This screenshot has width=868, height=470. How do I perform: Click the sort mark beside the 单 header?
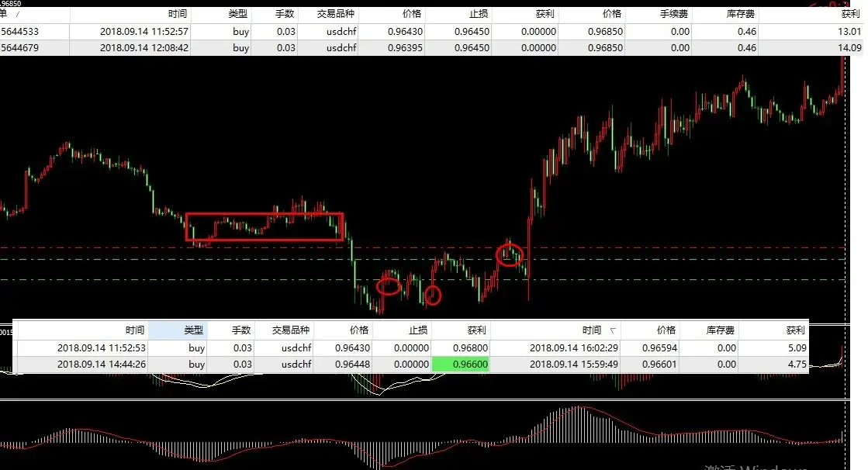[x=16, y=14]
